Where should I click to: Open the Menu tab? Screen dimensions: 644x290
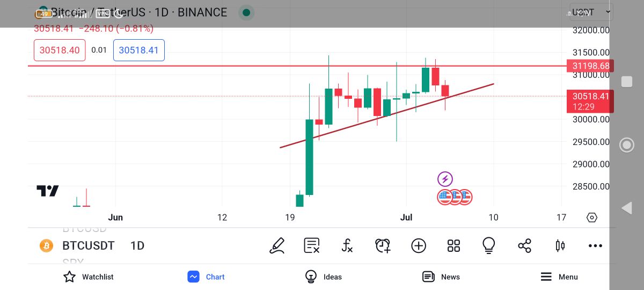click(559, 277)
